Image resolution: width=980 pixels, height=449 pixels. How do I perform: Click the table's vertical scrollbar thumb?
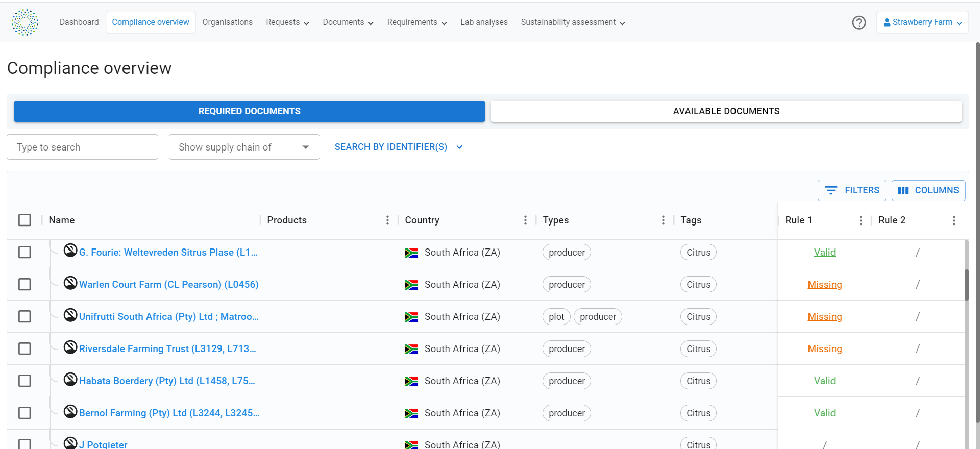click(967, 285)
